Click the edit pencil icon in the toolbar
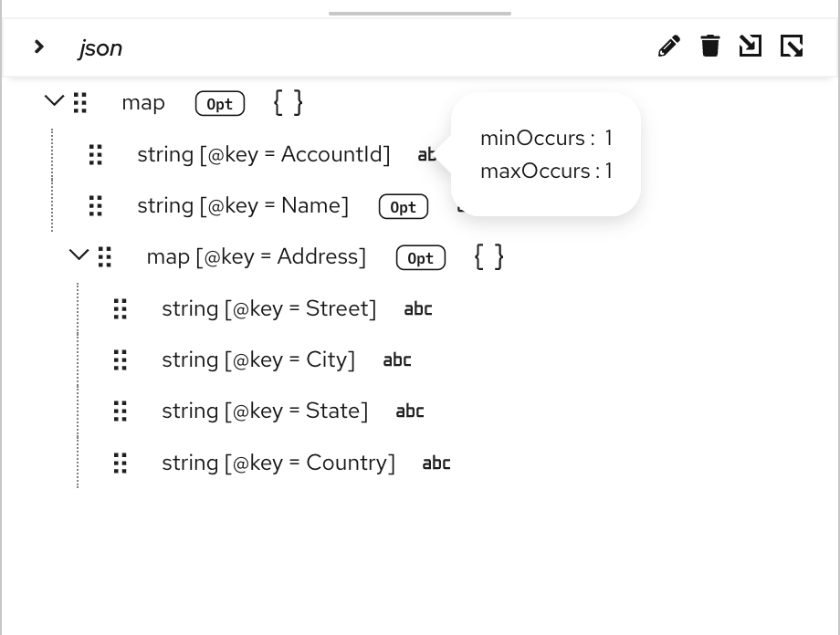 point(669,46)
